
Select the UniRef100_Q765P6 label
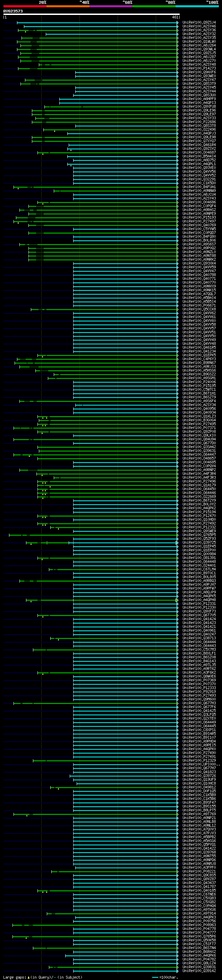tap(199, 936)
